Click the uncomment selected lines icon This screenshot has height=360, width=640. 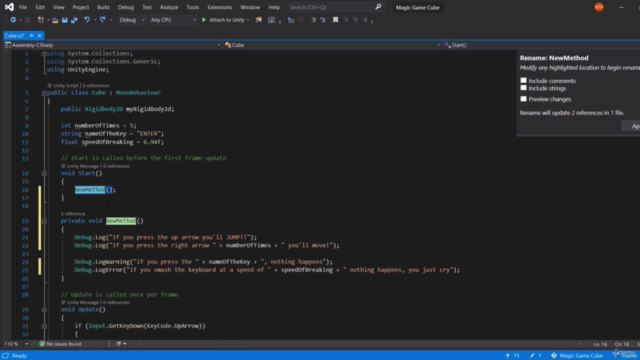click(x=322, y=20)
